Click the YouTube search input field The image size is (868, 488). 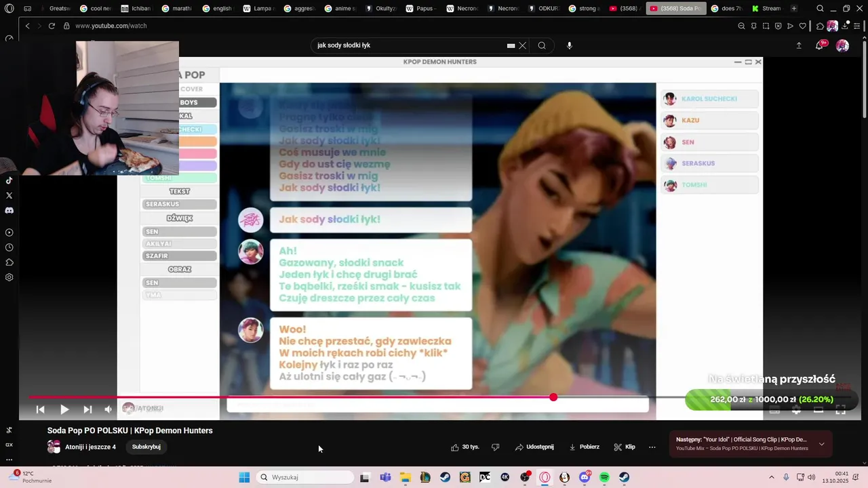(410, 45)
